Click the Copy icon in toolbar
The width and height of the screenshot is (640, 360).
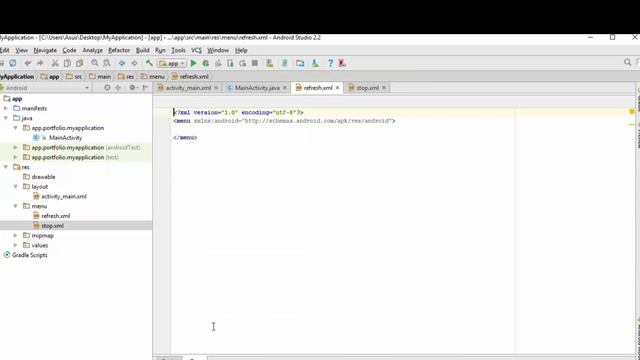point(67,63)
